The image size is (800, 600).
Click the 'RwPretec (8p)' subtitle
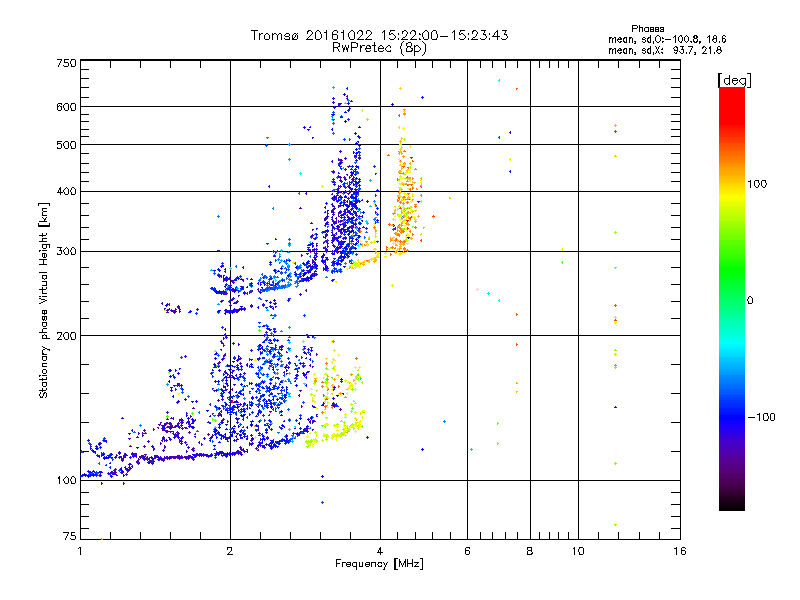(379, 48)
